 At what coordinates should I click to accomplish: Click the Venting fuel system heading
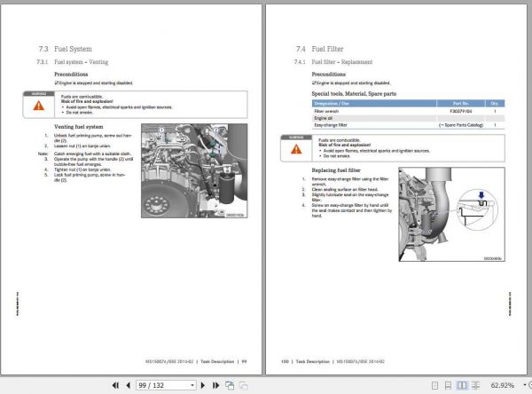pos(79,127)
